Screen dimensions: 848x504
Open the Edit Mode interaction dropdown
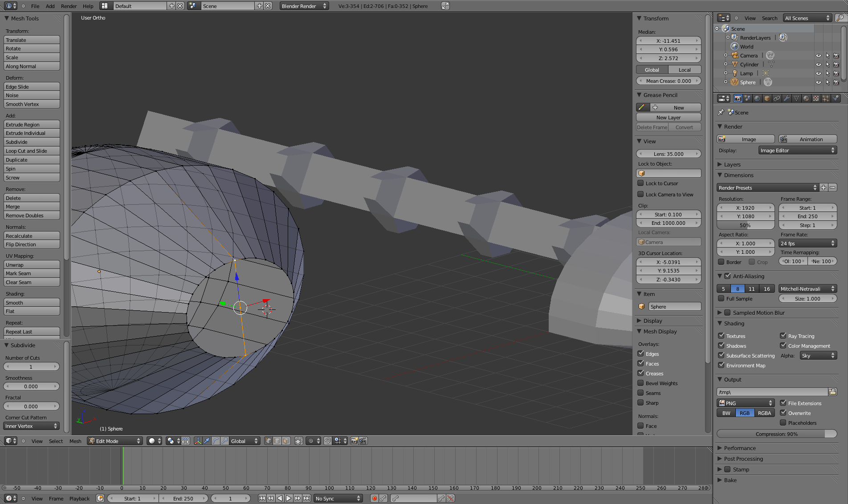point(114,441)
